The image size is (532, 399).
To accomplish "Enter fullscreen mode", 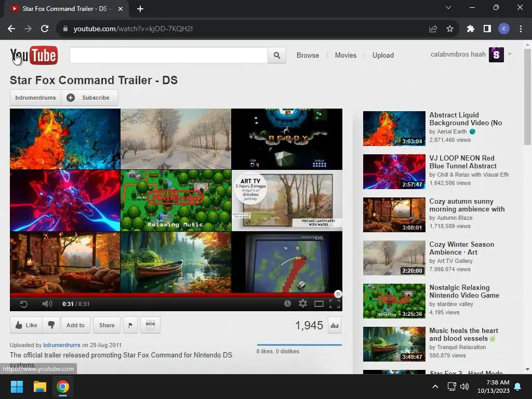I will [x=335, y=303].
